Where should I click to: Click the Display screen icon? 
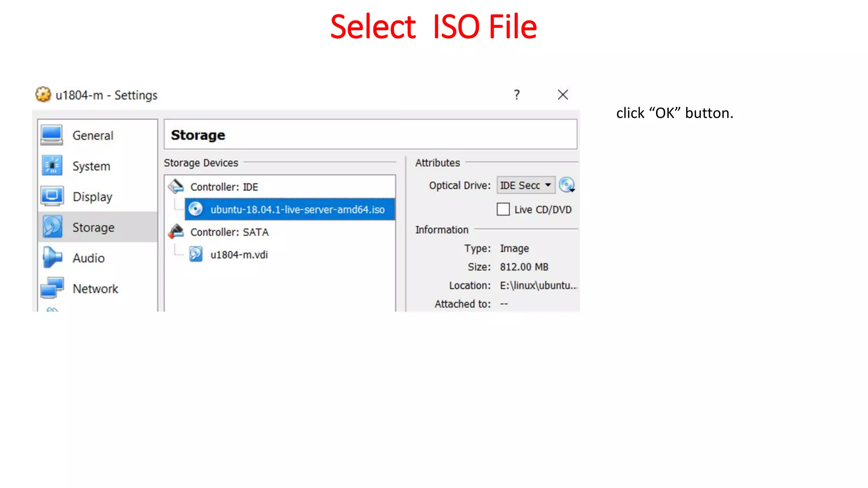tap(52, 196)
